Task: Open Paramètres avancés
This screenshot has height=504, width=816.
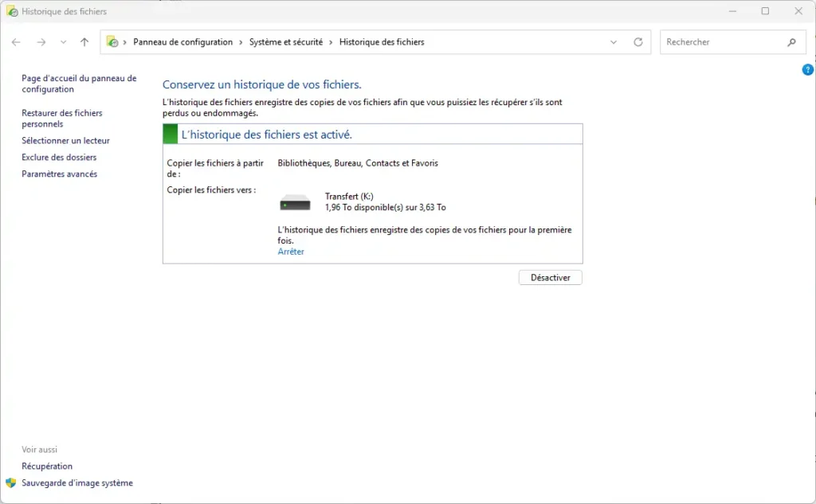Action: tap(59, 174)
